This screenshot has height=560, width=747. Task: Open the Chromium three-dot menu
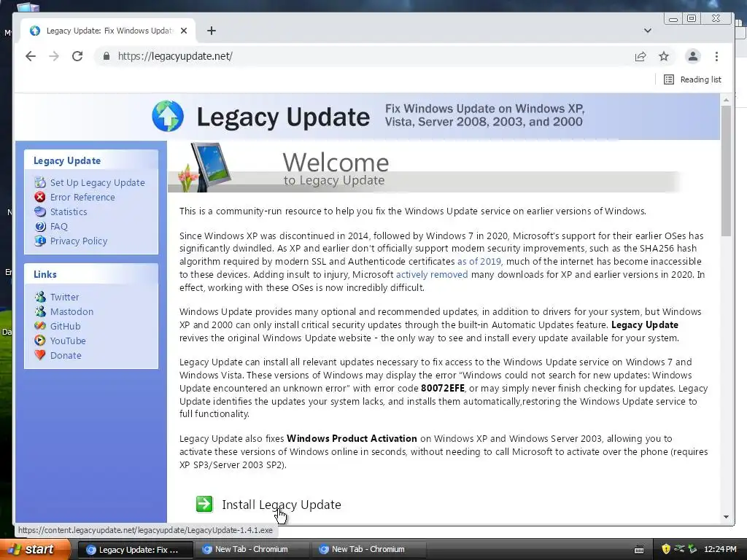[716, 56]
